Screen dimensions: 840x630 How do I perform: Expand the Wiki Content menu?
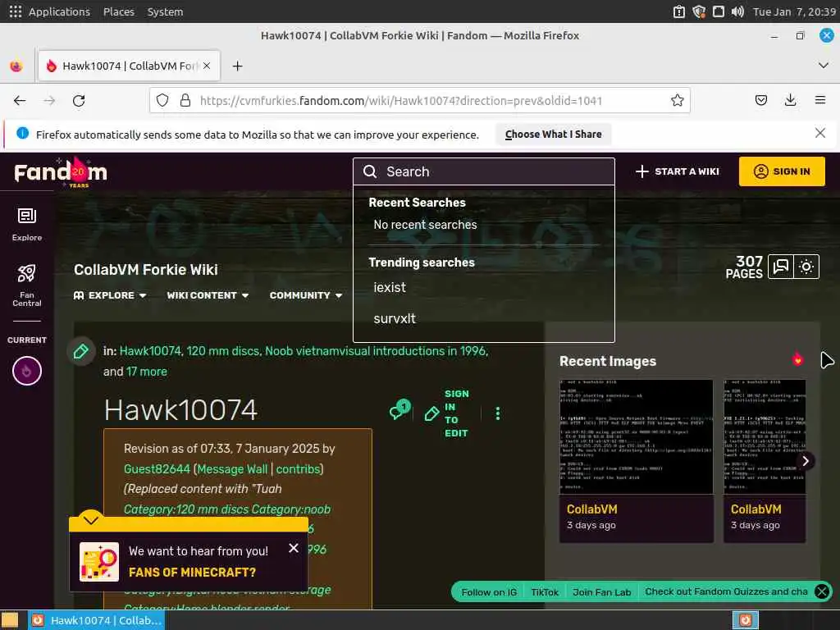pyautogui.click(x=208, y=295)
